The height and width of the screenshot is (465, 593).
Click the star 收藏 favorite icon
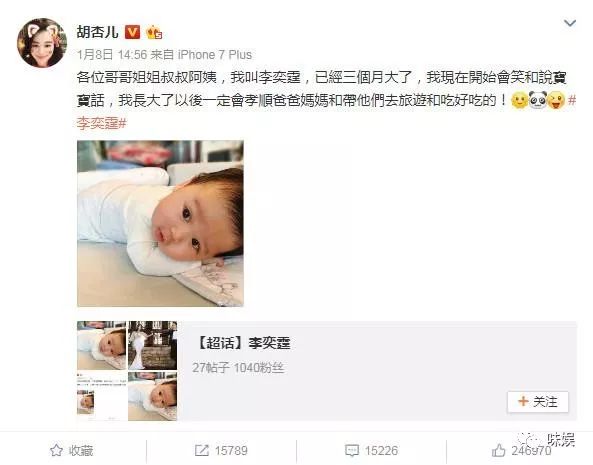pyautogui.click(x=56, y=450)
